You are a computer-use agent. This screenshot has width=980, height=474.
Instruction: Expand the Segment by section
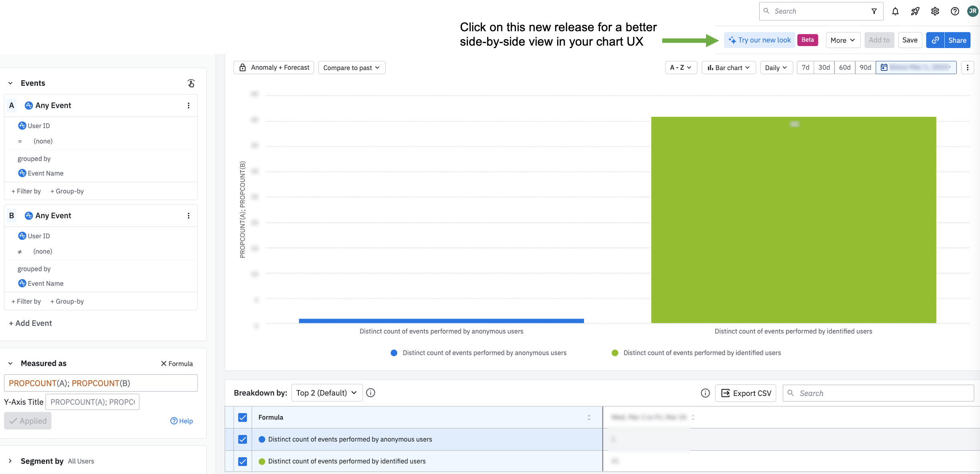(10, 461)
